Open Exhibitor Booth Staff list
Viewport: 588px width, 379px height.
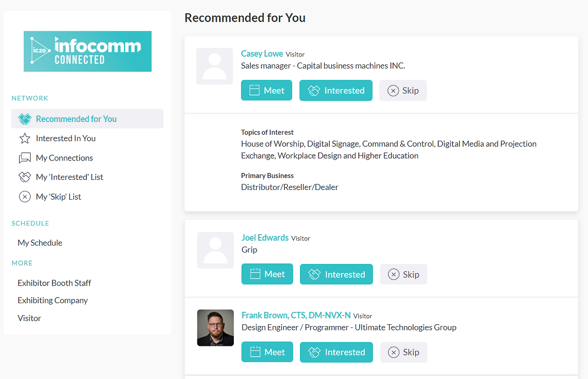(x=54, y=283)
